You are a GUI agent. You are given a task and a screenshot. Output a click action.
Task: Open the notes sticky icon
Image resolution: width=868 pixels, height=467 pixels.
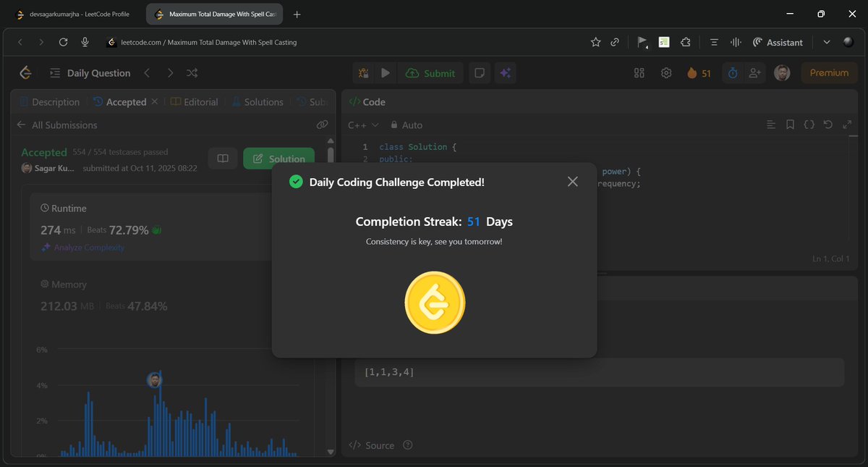[478, 73]
